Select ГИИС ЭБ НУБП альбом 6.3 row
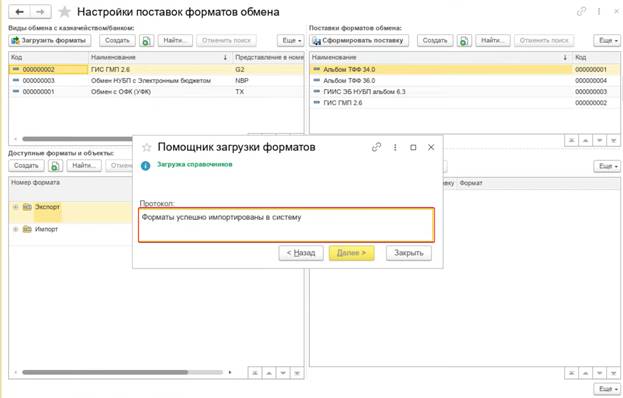This screenshot has height=398, width=623. pyautogui.click(x=464, y=92)
